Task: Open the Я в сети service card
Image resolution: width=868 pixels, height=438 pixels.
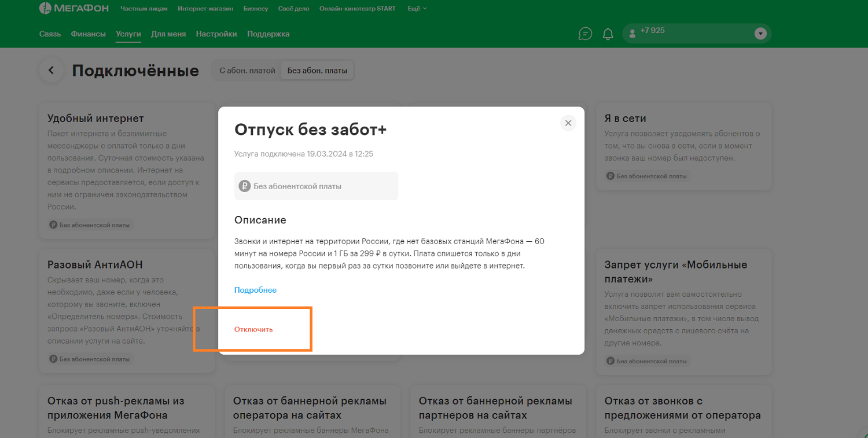Action: (684, 146)
